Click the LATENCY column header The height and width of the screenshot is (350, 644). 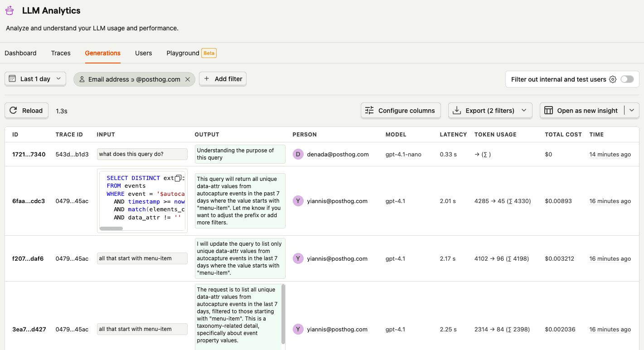coord(453,135)
